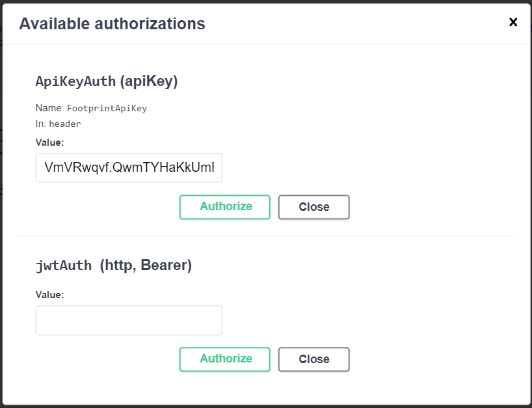532x408 pixels.
Task: Click the ApiKeyAuth (apiKey) section title
Action: click(x=107, y=81)
